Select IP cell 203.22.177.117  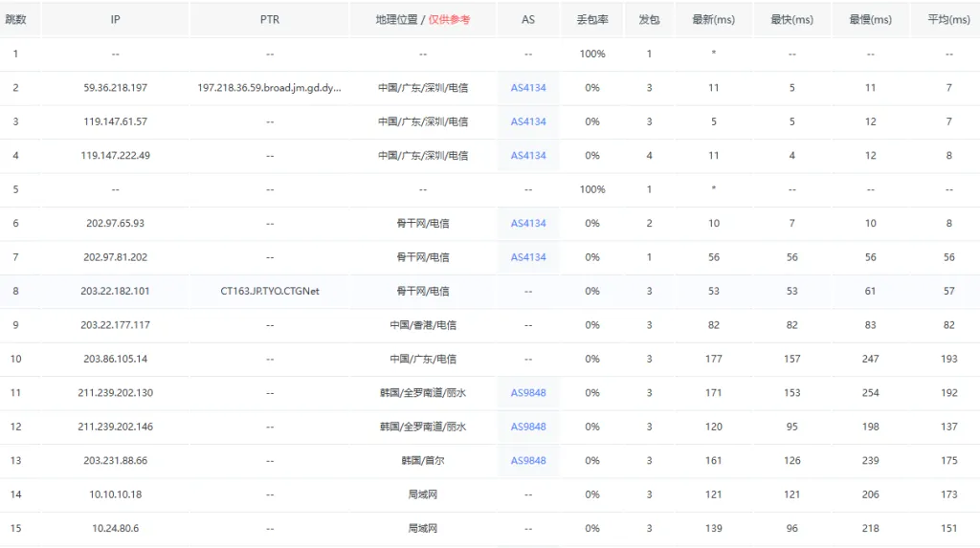115,325
